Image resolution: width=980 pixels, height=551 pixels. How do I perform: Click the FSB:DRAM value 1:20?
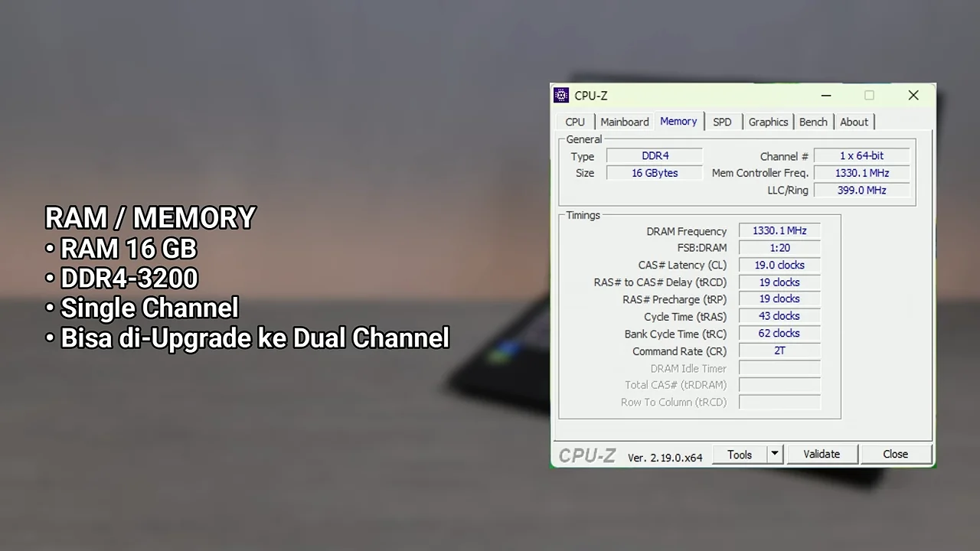(779, 248)
